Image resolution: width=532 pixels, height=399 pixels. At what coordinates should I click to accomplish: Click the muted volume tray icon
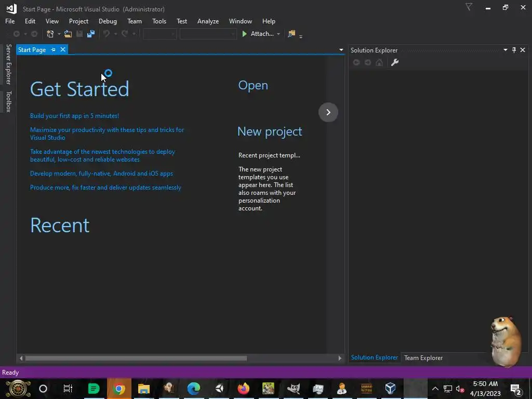pyautogui.click(x=460, y=389)
